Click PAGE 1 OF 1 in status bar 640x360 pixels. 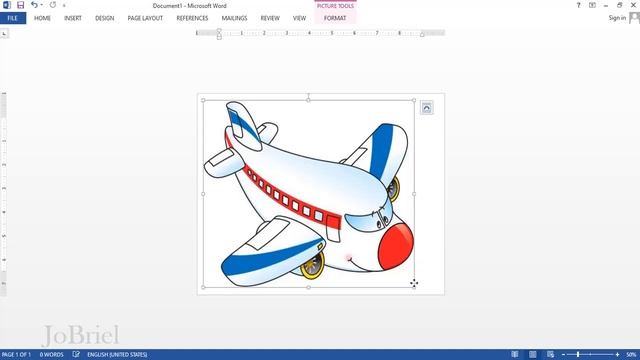tap(16, 355)
